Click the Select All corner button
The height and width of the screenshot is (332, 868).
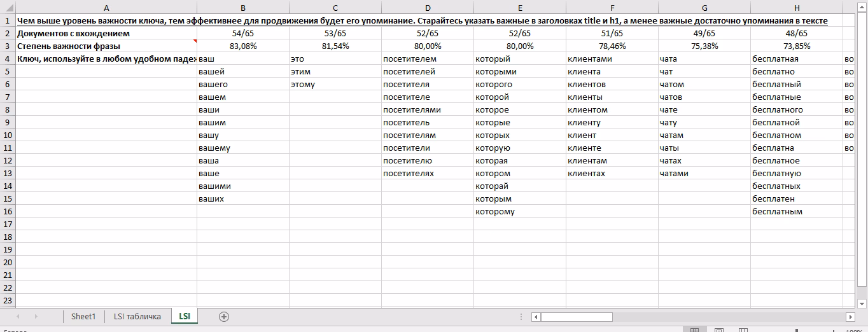point(8,8)
